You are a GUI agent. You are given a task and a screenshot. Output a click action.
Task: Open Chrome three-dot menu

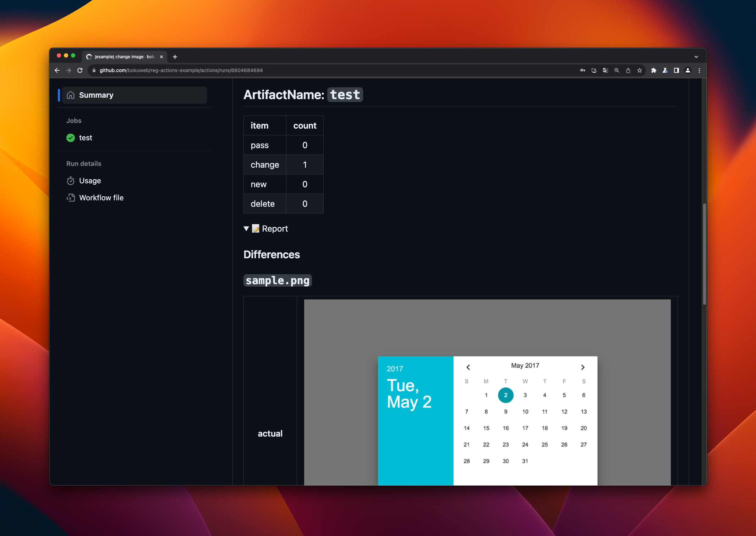[699, 70]
